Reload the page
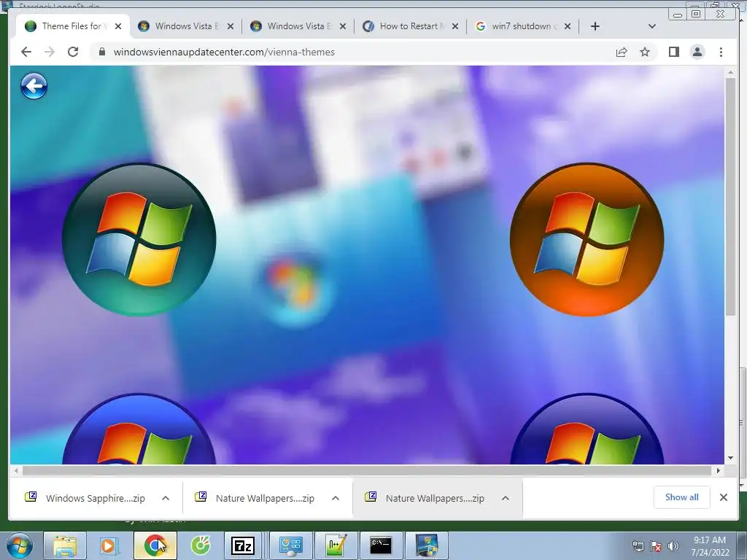Screen dimensions: 747x560 coord(73,52)
